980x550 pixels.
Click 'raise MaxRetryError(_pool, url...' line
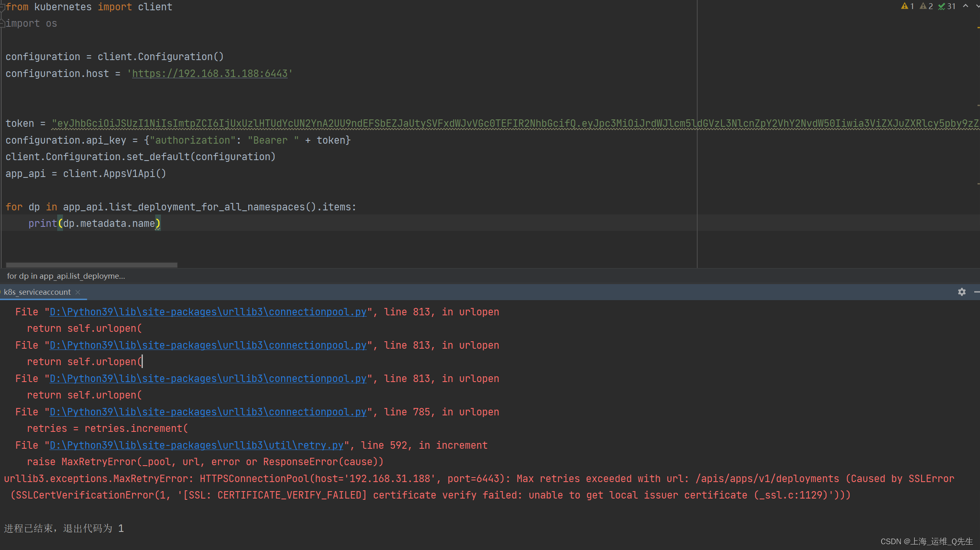(205, 462)
